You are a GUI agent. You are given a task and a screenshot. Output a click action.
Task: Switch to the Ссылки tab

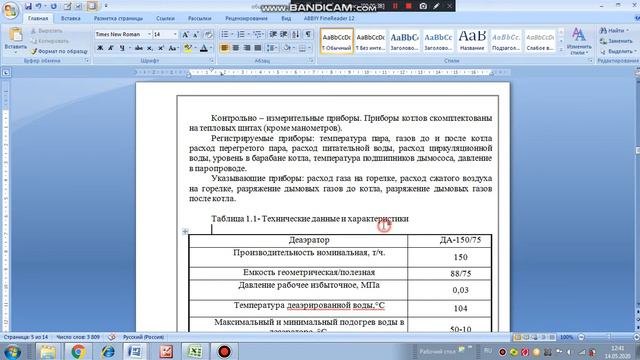[165, 18]
